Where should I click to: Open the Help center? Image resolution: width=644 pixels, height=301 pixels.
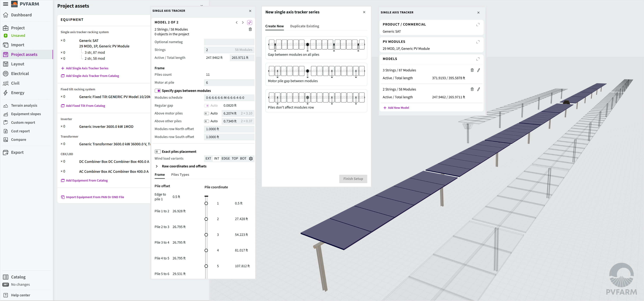20,295
